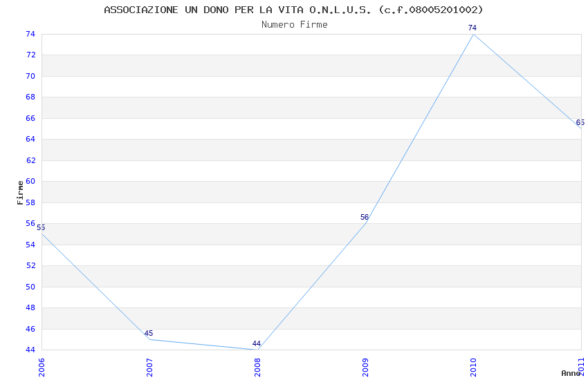Click the data label 65 at 2011

tap(580, 122)
